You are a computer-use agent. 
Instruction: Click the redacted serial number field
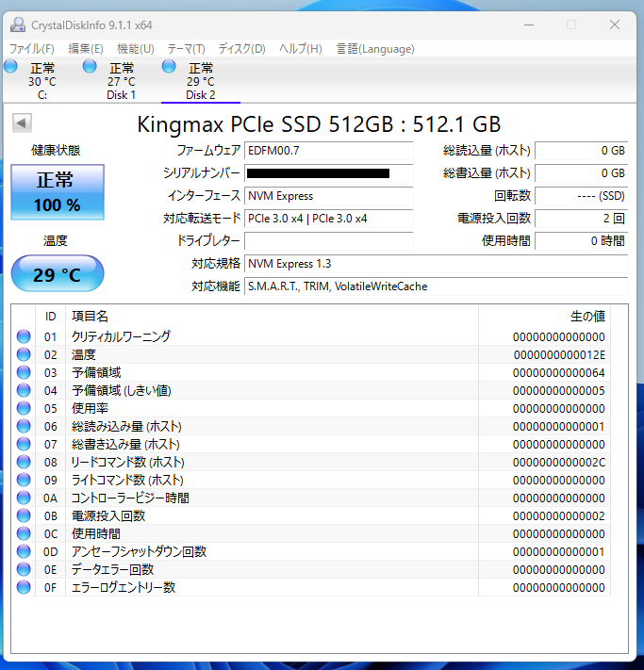328,173
